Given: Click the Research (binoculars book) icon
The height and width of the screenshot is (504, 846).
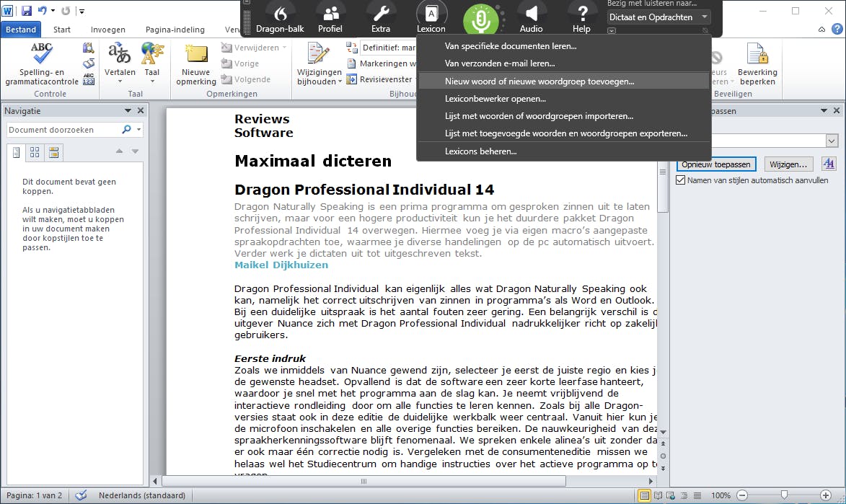Looking at the screenshot, I should tap(89, 48).
